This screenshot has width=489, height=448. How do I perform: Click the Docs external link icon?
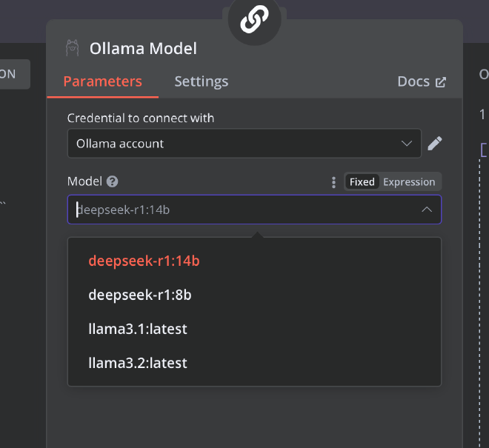[441, 82]
